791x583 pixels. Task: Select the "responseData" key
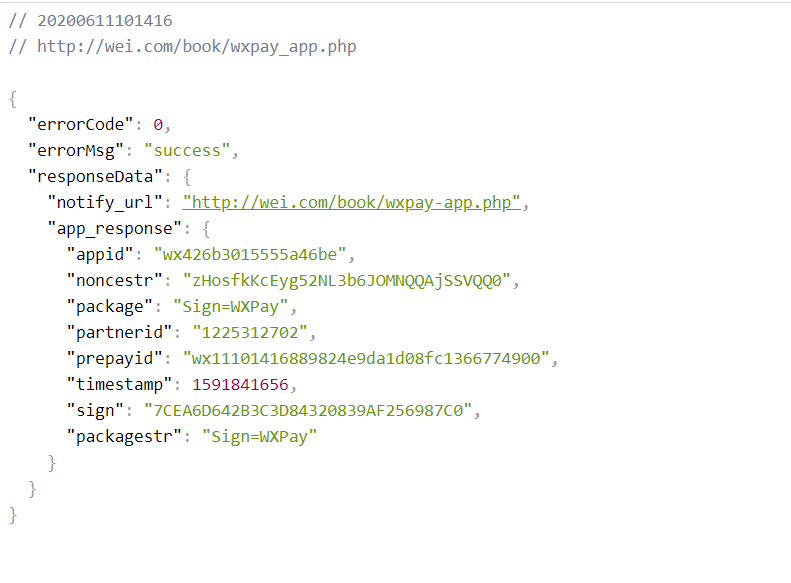(x=95, y=177)
